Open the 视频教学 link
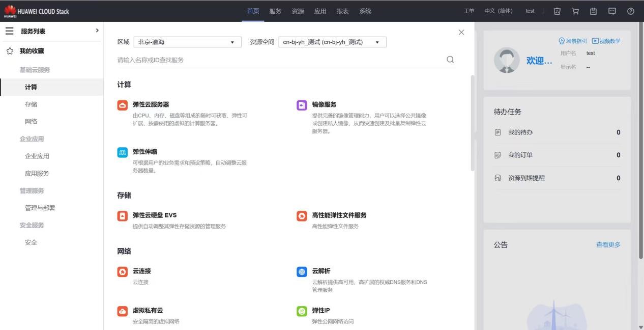 point(606,41)
